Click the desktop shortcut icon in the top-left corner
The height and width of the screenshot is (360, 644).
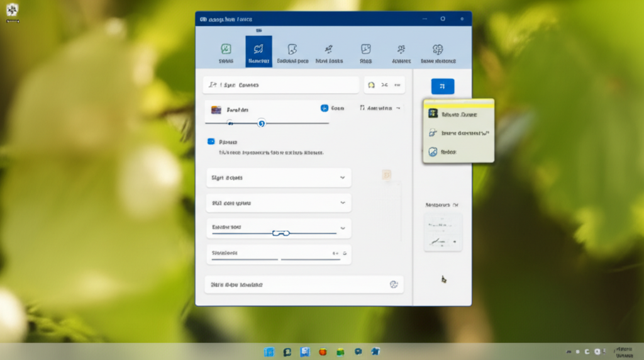12,11
